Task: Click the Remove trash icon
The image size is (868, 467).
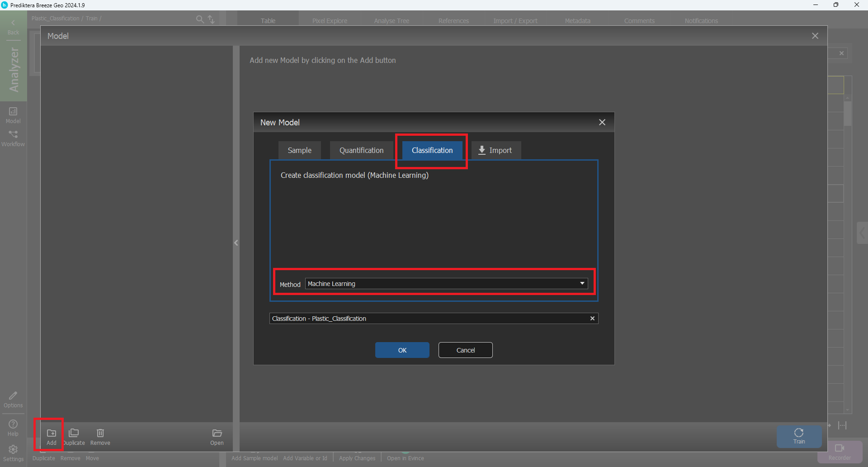Action: pos(100,433)
